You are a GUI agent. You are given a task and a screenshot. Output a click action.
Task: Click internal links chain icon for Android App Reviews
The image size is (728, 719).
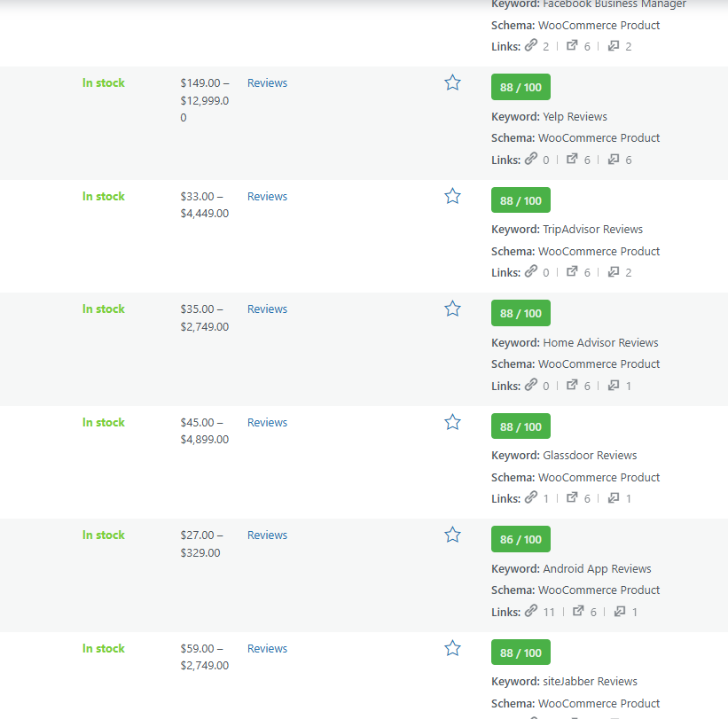pyautogui.click(x=531, y=611)
